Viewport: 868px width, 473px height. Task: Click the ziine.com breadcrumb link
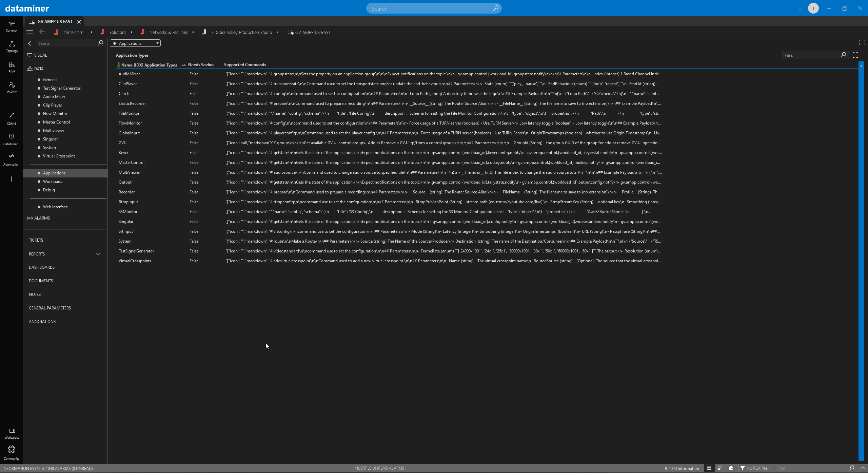(73, 32)
